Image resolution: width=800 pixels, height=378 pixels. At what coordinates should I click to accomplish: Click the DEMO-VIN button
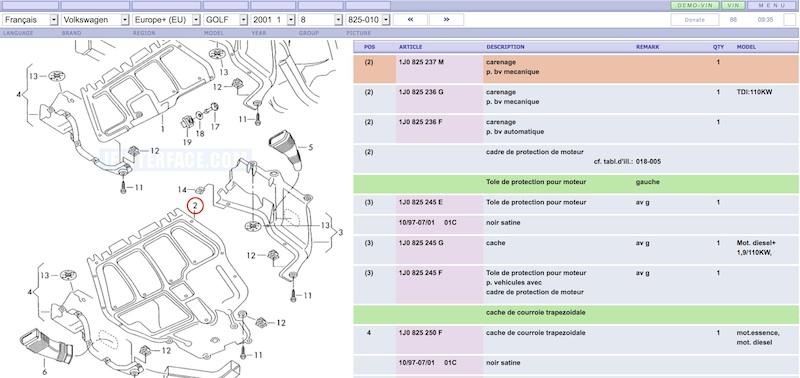694,5
